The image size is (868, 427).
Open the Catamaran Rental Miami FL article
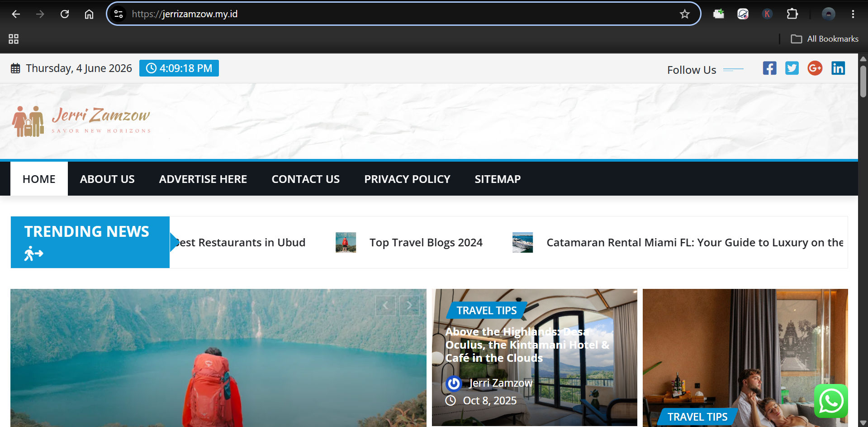[695, 243]
